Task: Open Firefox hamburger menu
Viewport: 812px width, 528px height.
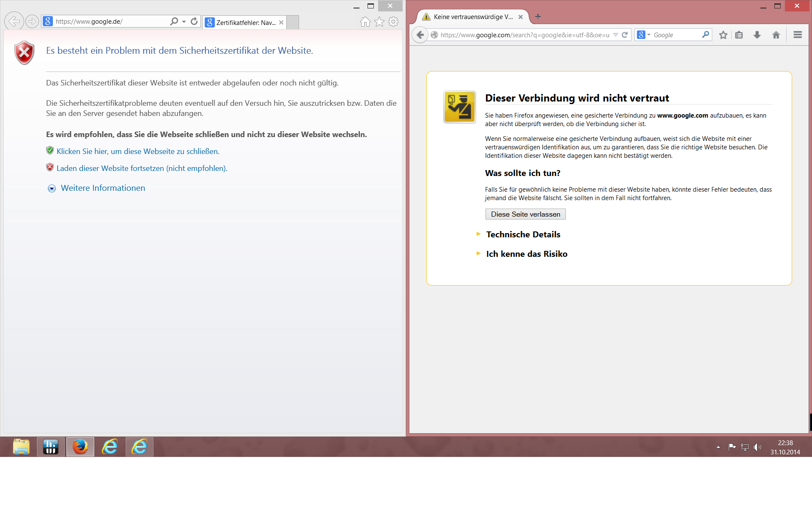Action: 798,35
